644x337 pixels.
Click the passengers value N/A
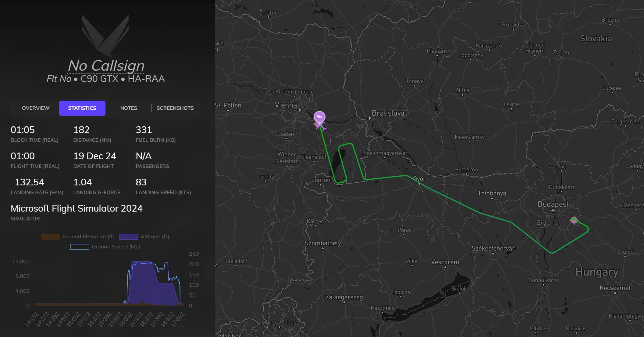[x=144, y=156]
